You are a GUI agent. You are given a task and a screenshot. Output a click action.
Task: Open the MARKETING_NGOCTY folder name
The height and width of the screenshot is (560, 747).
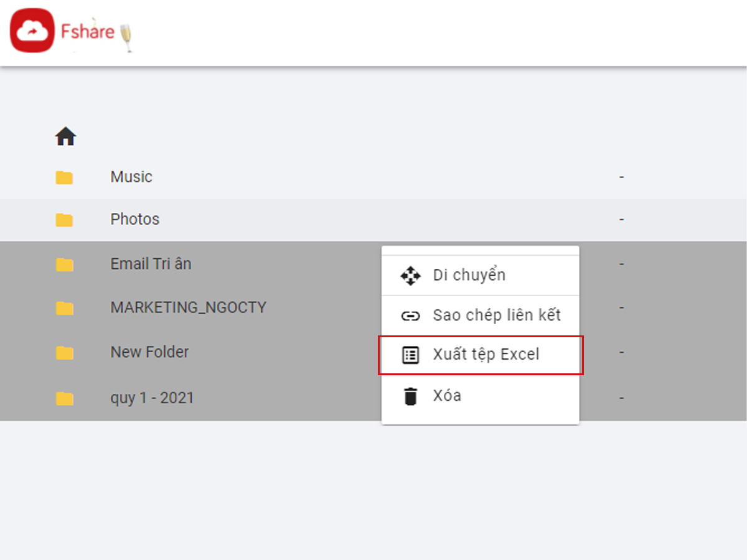pyautogui.click(x=188, y=307)
